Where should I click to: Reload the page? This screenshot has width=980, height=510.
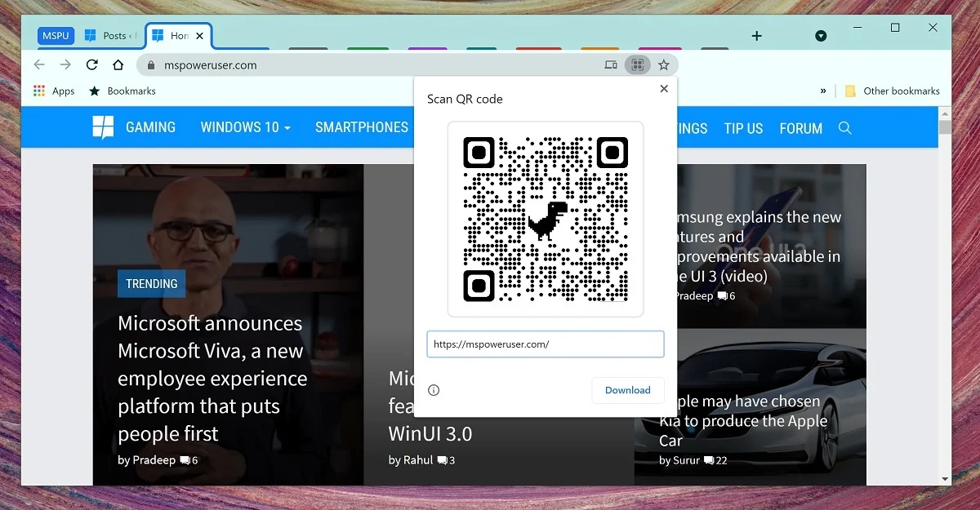click(91, 64)
